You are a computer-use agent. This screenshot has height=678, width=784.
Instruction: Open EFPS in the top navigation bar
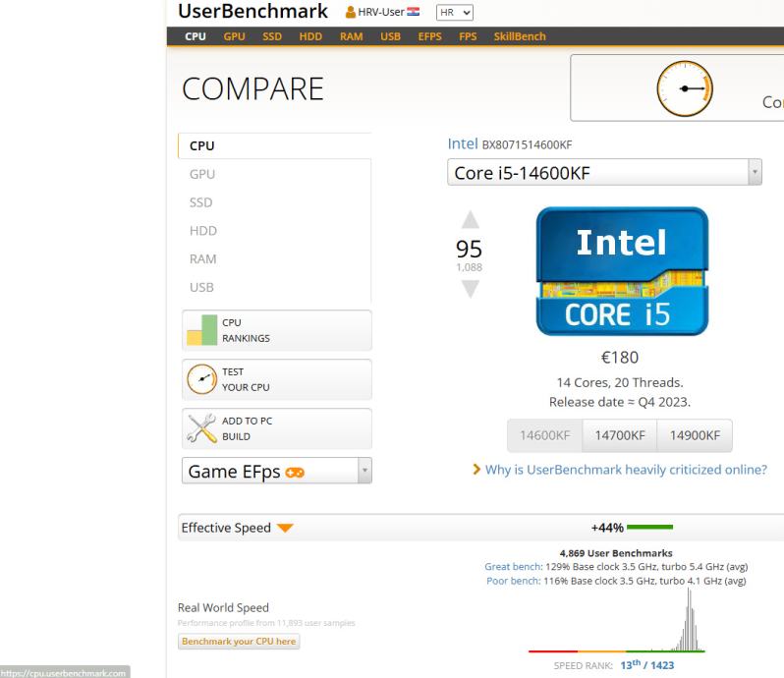(429, 36)
